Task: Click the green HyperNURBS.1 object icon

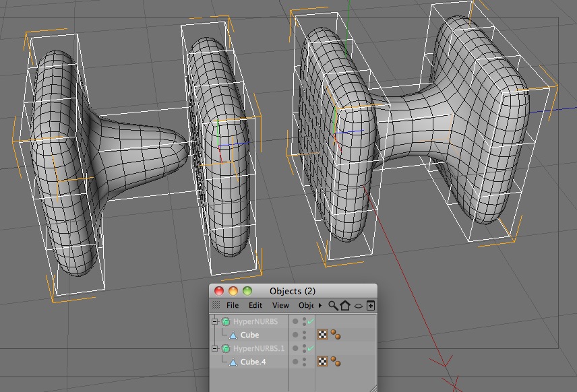Action: click(x=226, y=349)
